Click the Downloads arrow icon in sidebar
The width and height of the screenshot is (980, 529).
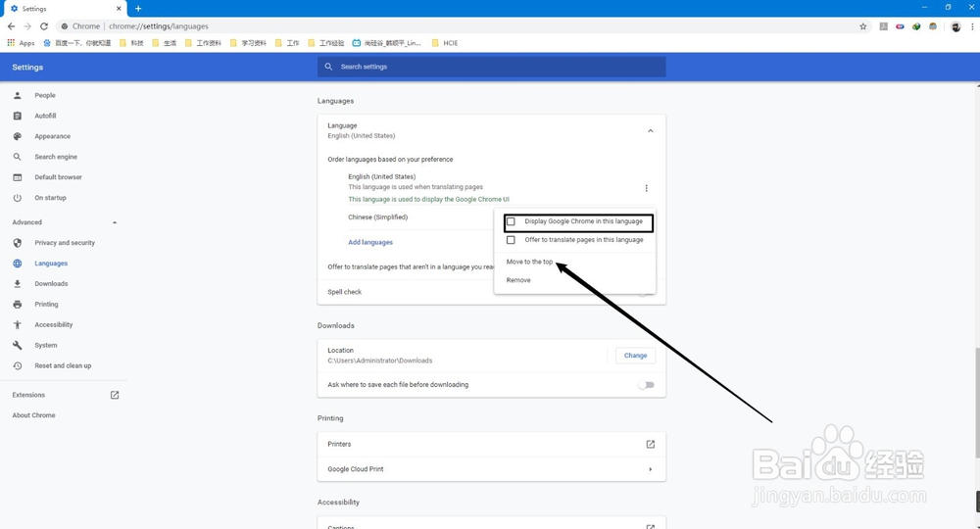click(x=18, y=283)
